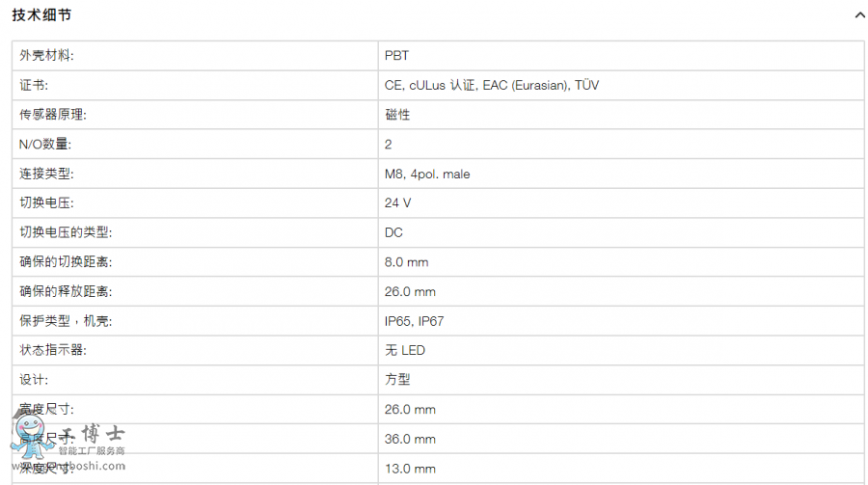Select the M8, 4pol. male connection value
The height and width of the screenshot is (485, 868).
click(x=427, y=174)
